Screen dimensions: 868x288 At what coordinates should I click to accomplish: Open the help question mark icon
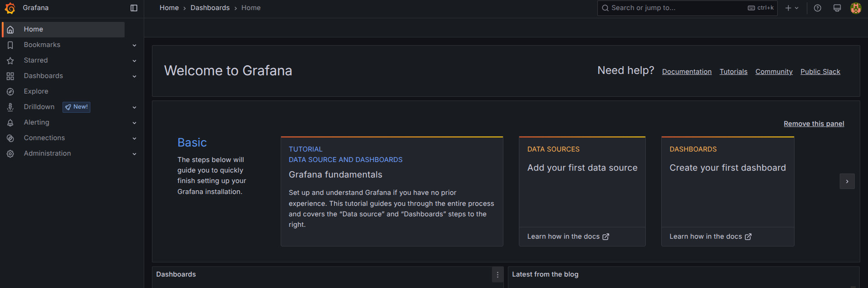(x=817, y=8)
